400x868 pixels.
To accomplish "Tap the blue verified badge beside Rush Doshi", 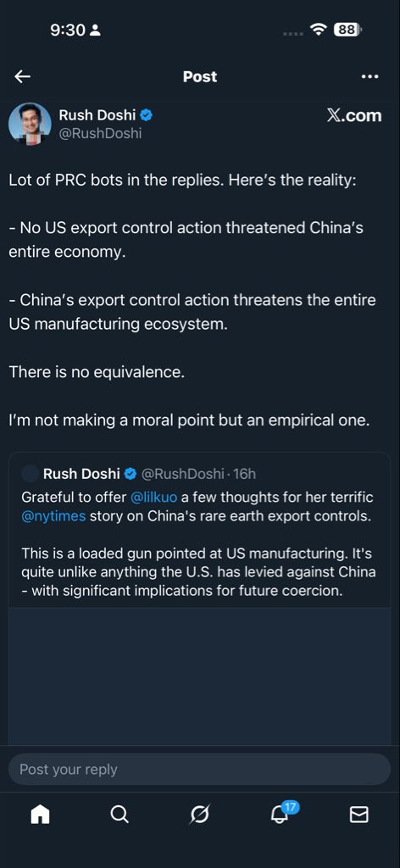I will point(147,115).
